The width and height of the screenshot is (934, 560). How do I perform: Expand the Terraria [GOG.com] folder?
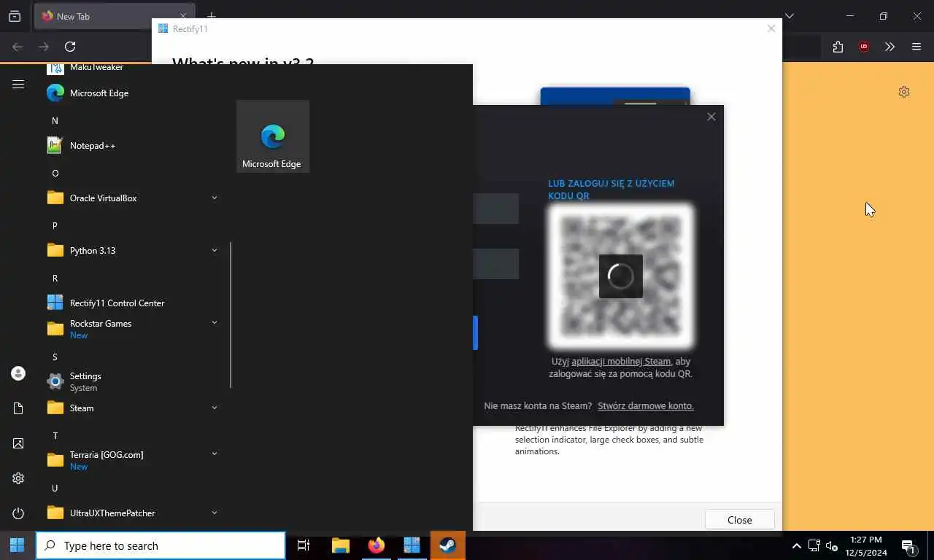(131, 460)
